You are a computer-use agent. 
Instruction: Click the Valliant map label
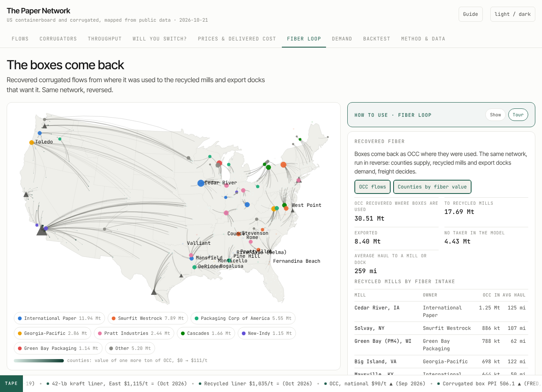click(x=198, y=243)
